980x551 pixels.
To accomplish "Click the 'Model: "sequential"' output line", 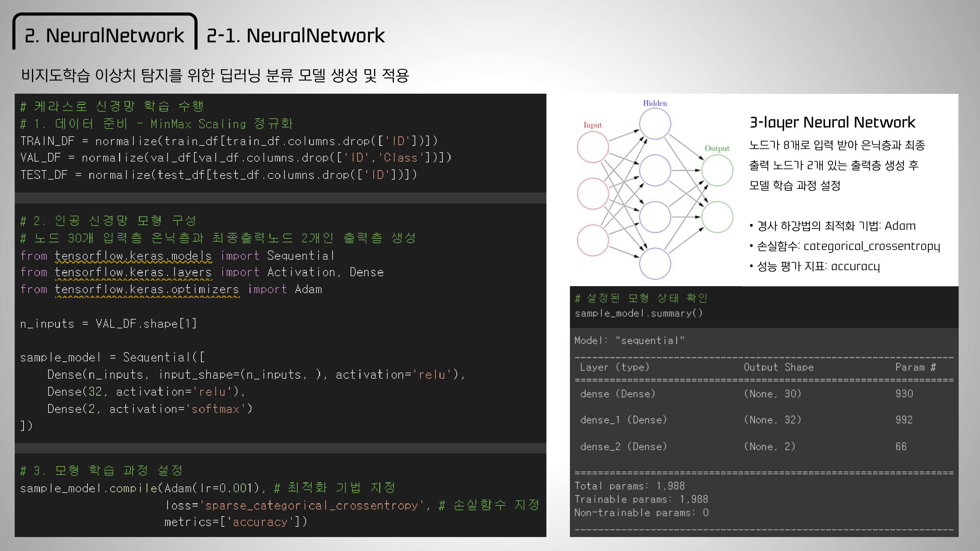I will (629, 341).
